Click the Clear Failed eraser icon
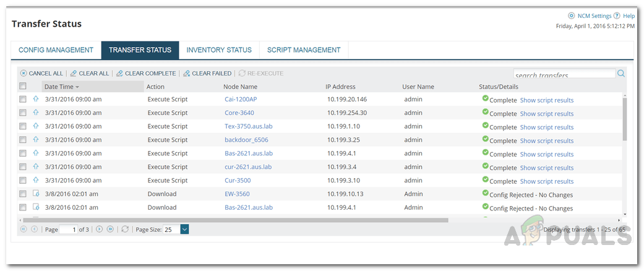 point(187,73)
